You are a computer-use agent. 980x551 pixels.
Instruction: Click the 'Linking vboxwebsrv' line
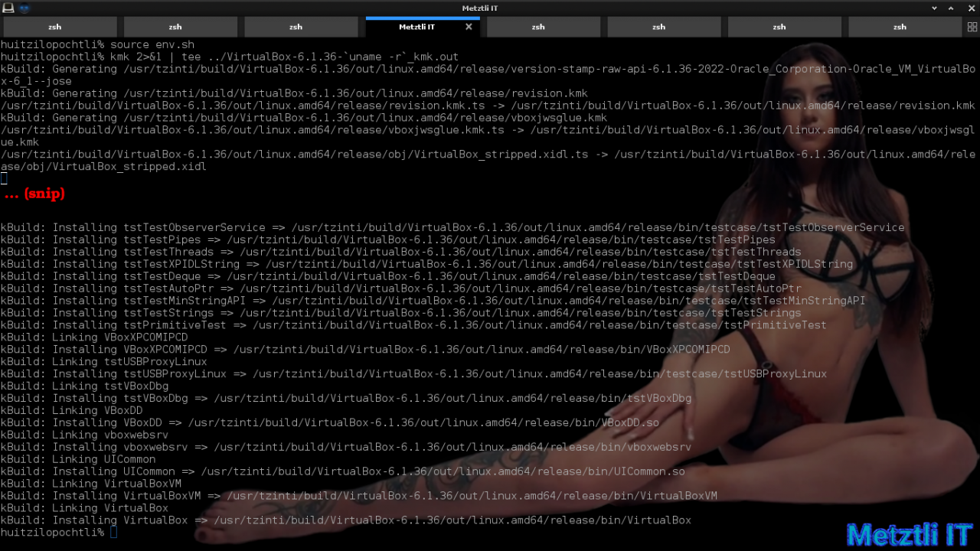coord(84,435)
